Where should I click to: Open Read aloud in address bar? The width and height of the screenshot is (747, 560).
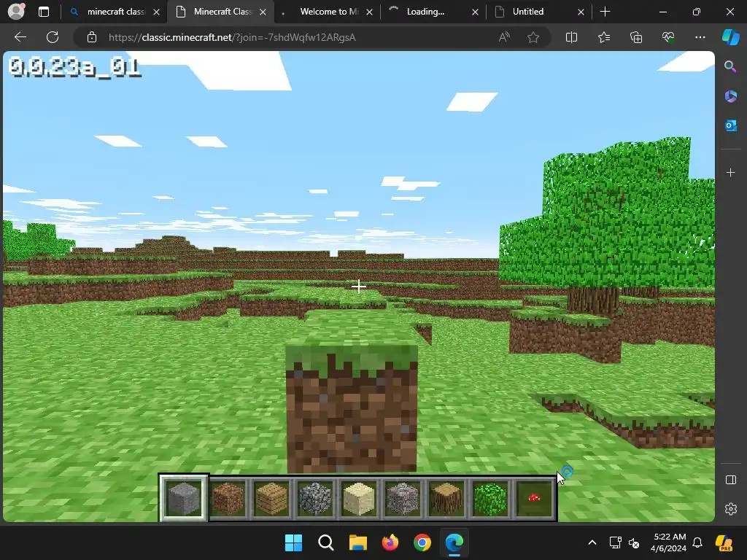504,37
